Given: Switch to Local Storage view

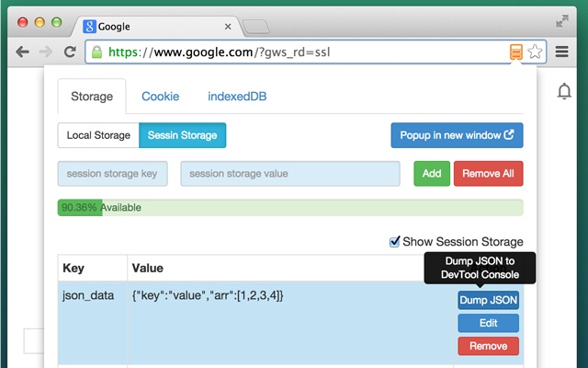Looking at the screenshot, I should coord(98,135).
